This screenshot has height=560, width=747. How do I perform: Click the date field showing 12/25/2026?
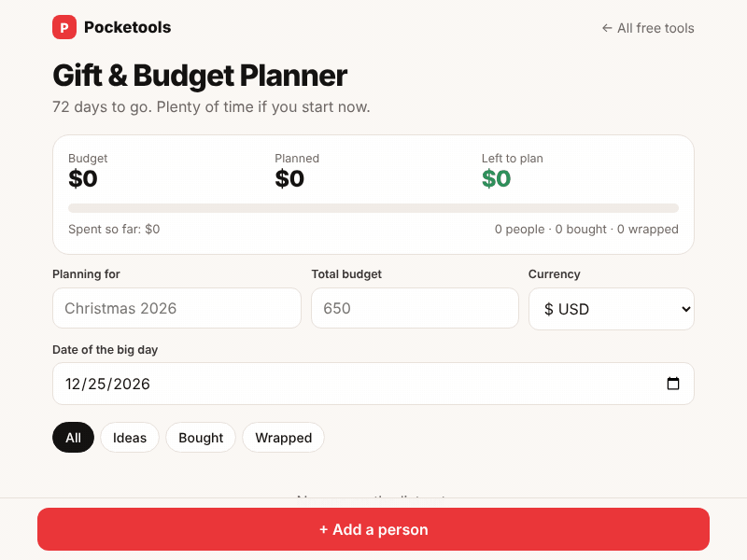click(373, 384)
